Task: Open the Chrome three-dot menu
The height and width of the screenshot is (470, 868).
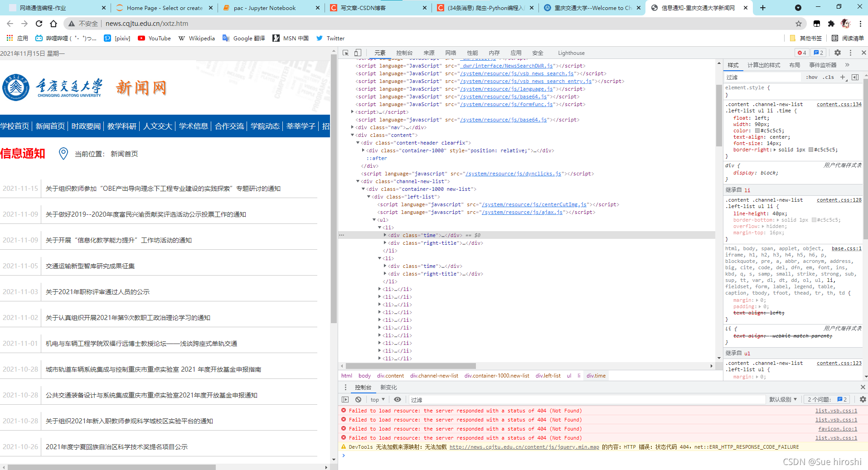Action: click(x=860, y=24)
